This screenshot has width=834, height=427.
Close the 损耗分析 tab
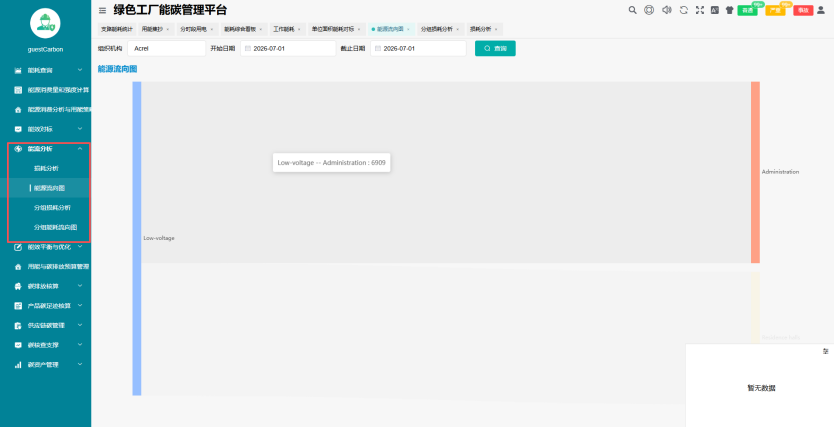pyautogui.click(x=496, y=29)
